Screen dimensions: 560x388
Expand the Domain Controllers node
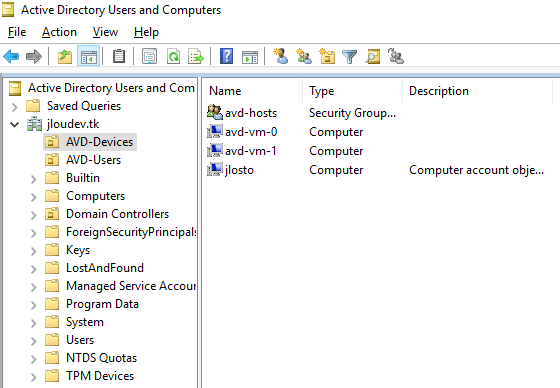tap(34, 215)
